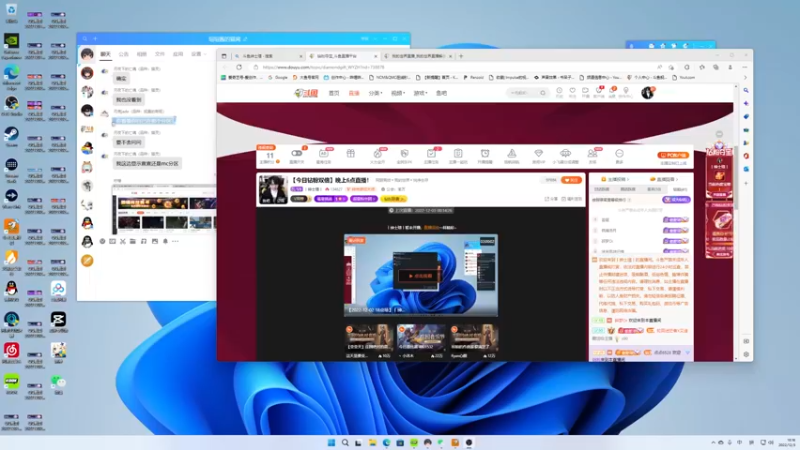Open the first recommended stream thumbnail below video
The width and height of the screenshot is (800, 450).
pyautogui.click(x=369, y=337)
